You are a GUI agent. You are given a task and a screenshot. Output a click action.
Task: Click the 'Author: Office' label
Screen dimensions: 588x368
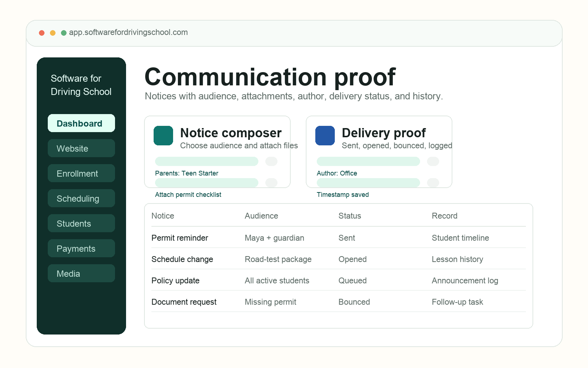337,173
